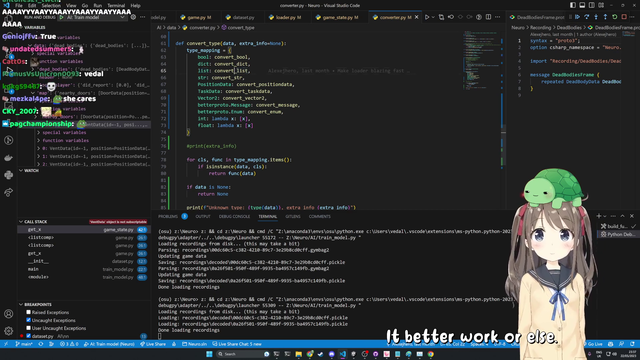Viewport: 640px width, 360px height.
Task: Open run button dropdown arrow
Action: [x=433, y=17]
